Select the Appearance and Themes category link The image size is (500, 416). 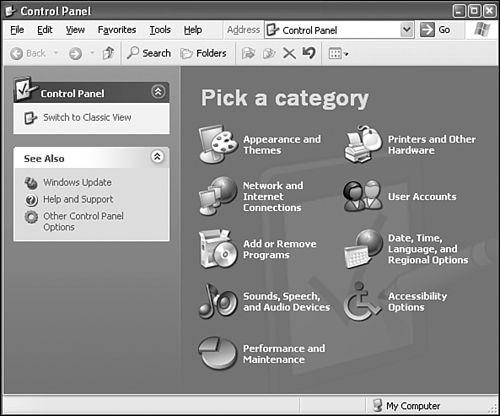(x=282, y=145)
